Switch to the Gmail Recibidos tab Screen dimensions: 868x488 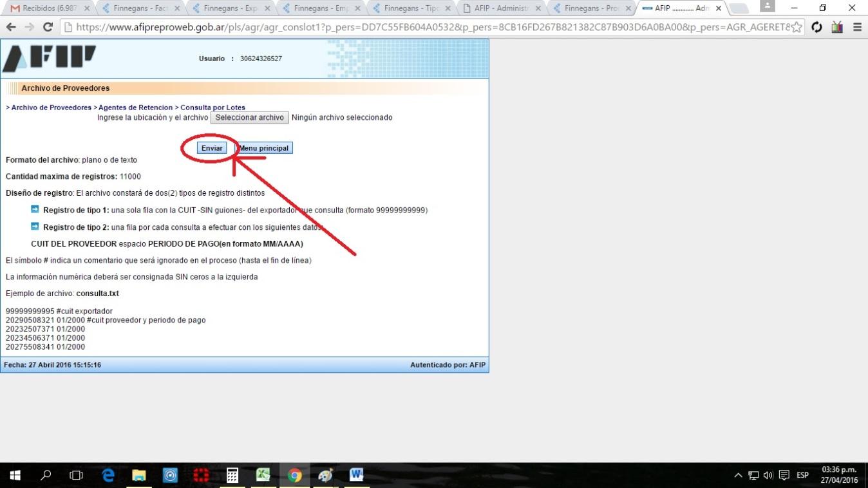(48, 8)
